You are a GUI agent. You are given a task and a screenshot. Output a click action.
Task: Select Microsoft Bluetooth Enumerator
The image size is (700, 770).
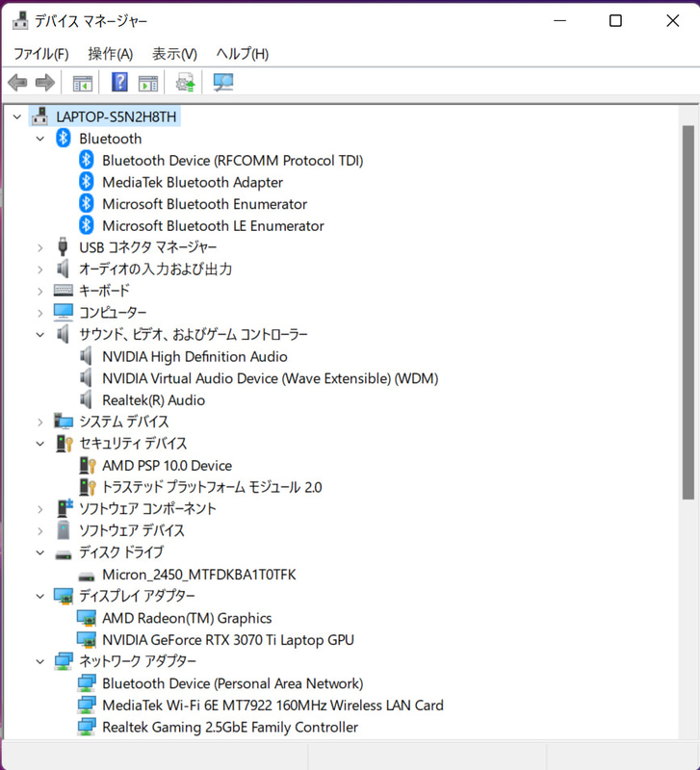click(x=204, y=204)
